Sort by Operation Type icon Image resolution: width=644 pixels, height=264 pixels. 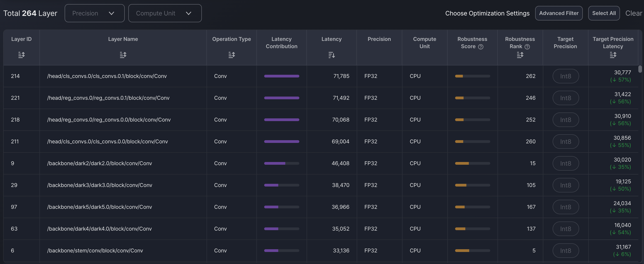click(x=231, y=55)
